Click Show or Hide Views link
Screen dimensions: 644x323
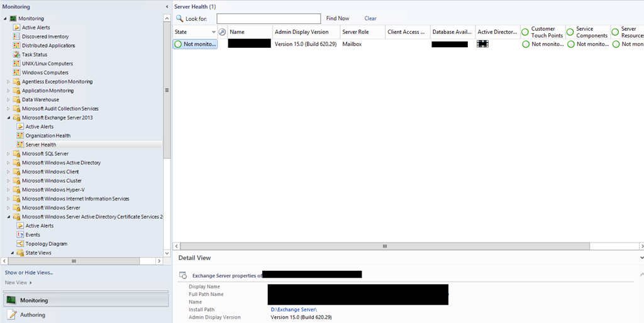(29, 273)
